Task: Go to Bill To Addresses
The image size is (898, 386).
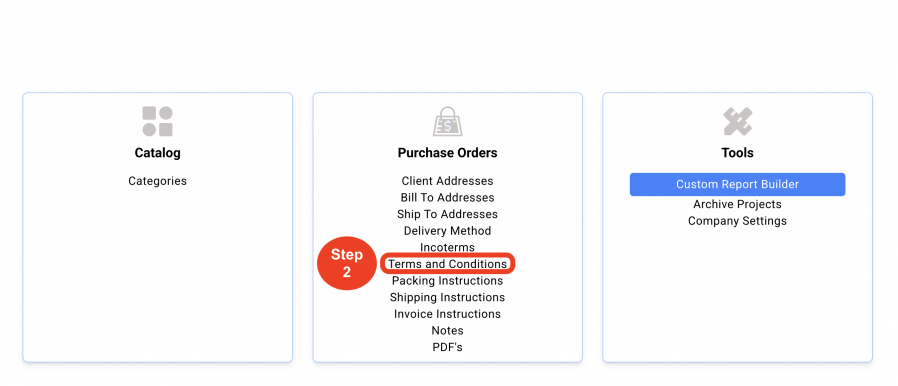Action: (447, 198)
